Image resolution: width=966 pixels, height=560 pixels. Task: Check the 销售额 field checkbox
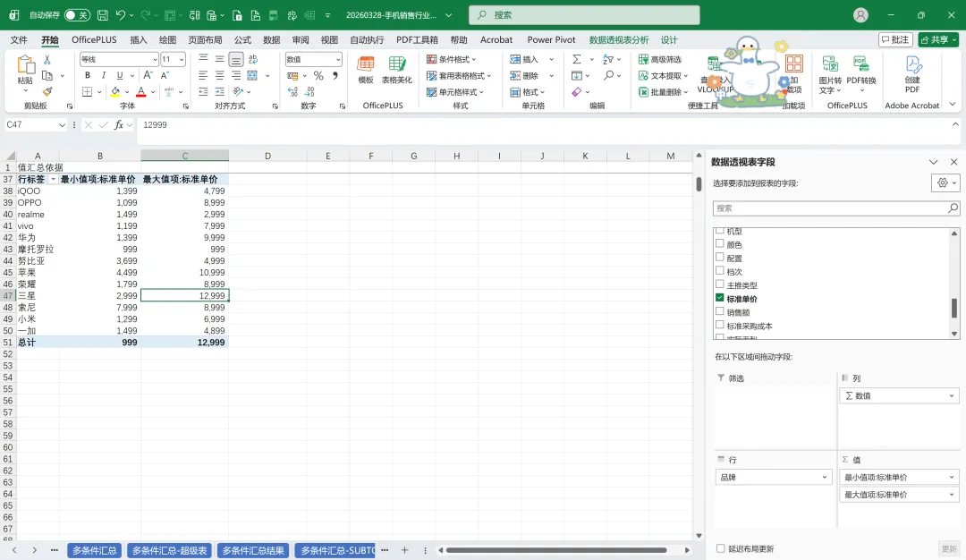(719, 311)
